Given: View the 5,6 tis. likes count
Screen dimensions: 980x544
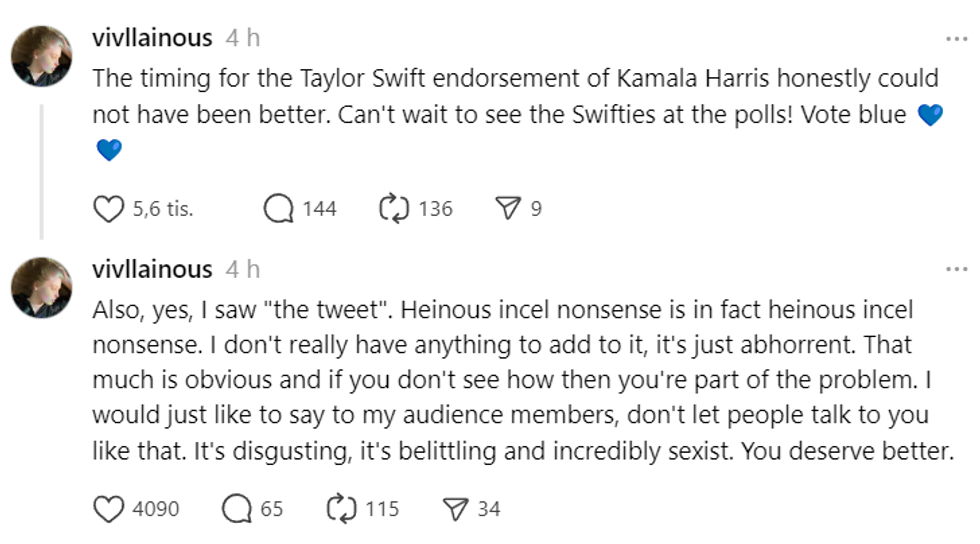Looking at the screenshot, I should pyautogui.click(x=162, y=209).
